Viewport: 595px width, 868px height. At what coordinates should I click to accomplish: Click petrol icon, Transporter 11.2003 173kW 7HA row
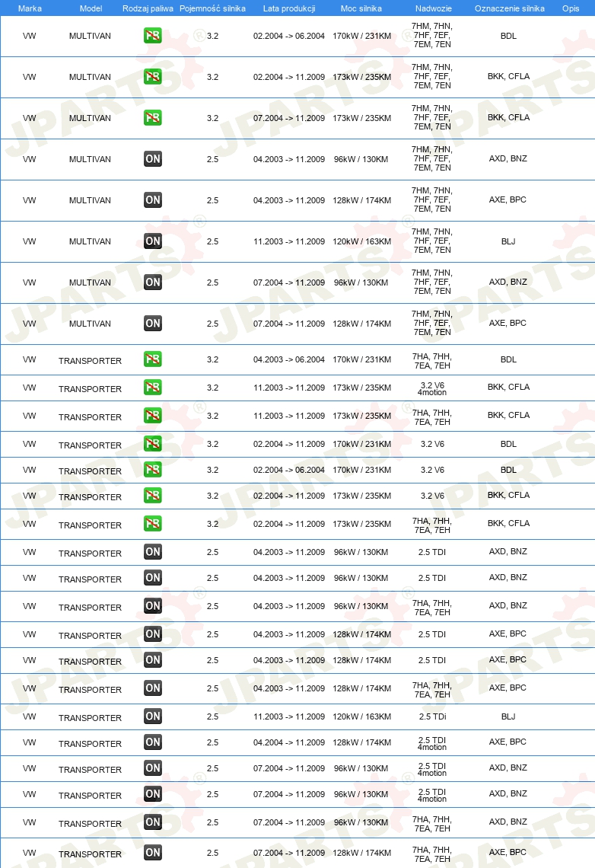coord(153,416)
